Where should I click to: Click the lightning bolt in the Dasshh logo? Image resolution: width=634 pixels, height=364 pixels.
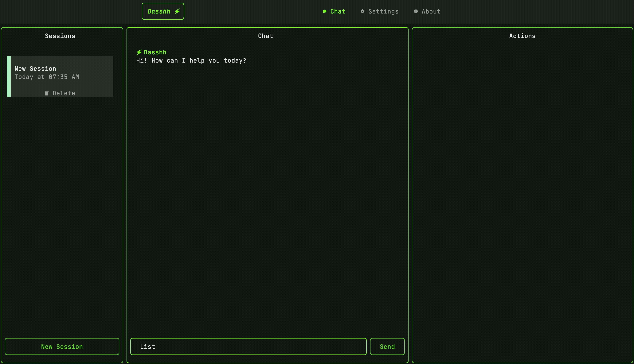(177, 11)
